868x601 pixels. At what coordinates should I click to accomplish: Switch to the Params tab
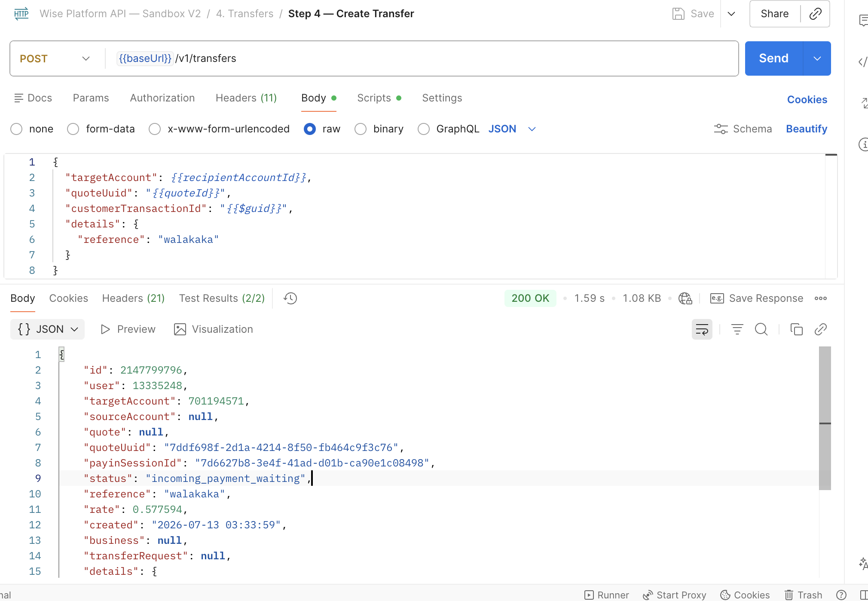click(91, 98)
